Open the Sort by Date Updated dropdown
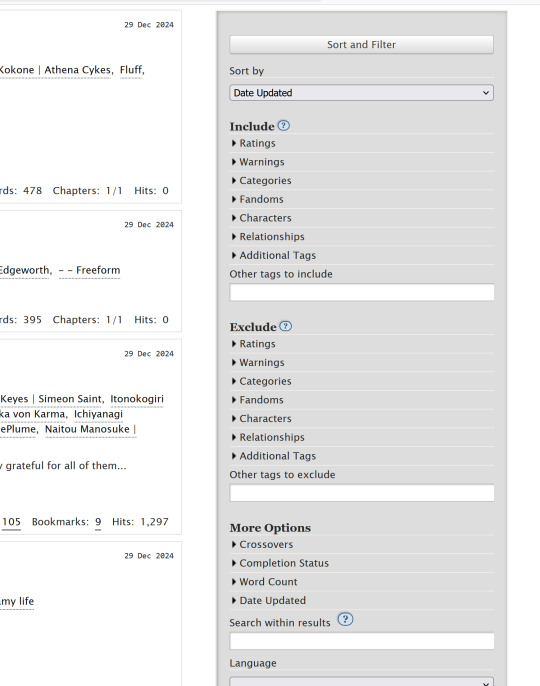Screen dimensions: 540x686 pyautogui.click(x=361, y=93)
